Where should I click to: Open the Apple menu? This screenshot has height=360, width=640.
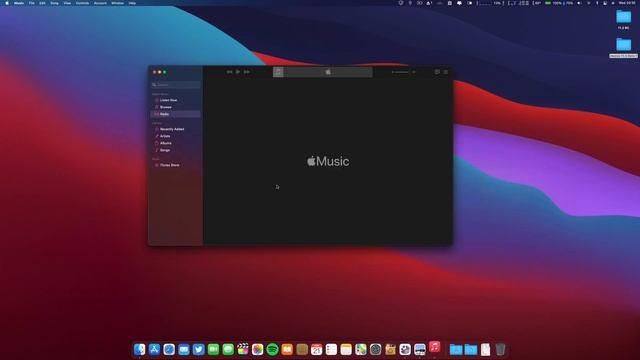7,3
